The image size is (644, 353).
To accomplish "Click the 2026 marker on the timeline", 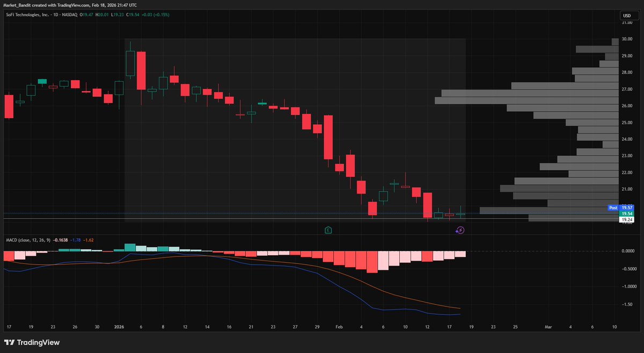I will (x=119, y=326).
